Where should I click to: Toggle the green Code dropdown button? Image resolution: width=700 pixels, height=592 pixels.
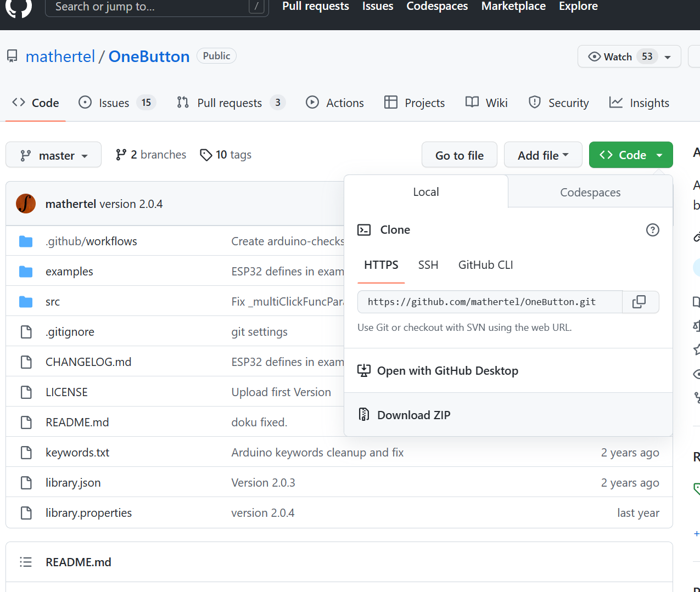pos(631,155)
